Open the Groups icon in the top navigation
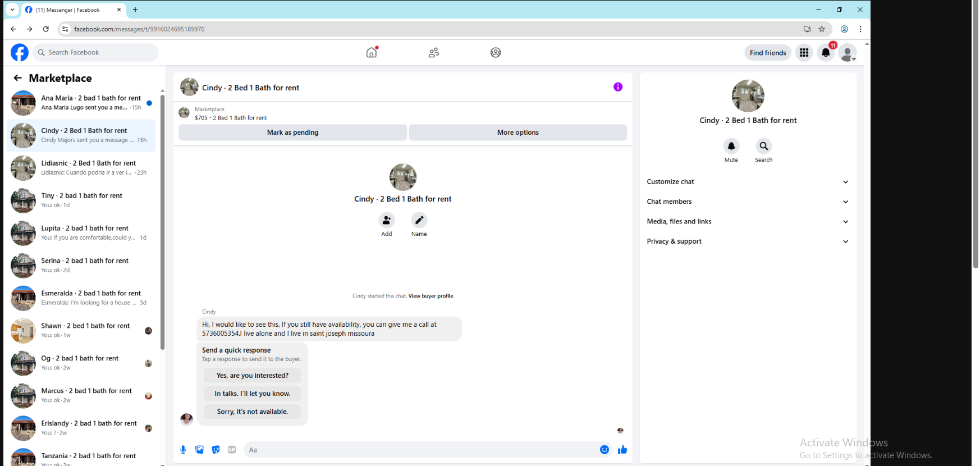 click(496, 53)
